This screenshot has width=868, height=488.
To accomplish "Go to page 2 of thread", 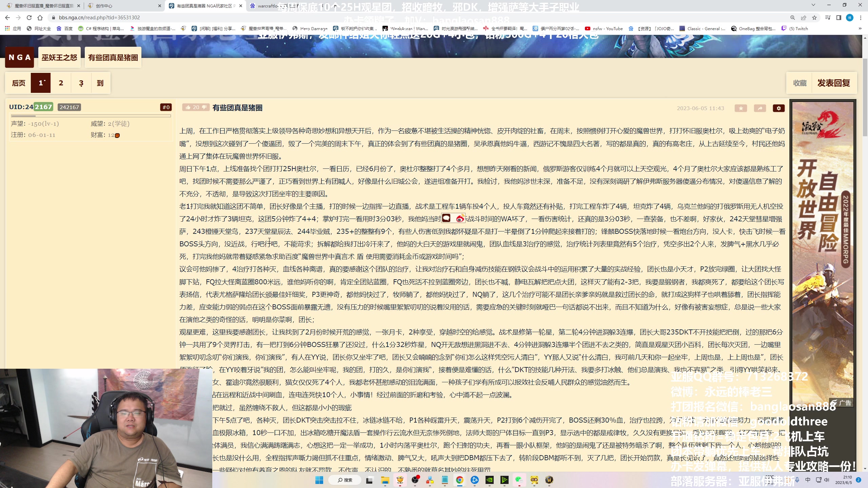I will click(x=61, y=83).
